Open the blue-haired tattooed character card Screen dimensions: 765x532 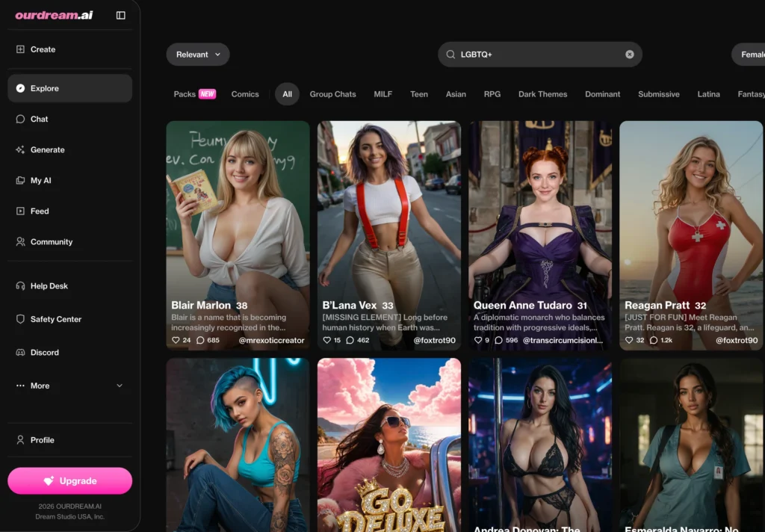(x=238, y=445)
